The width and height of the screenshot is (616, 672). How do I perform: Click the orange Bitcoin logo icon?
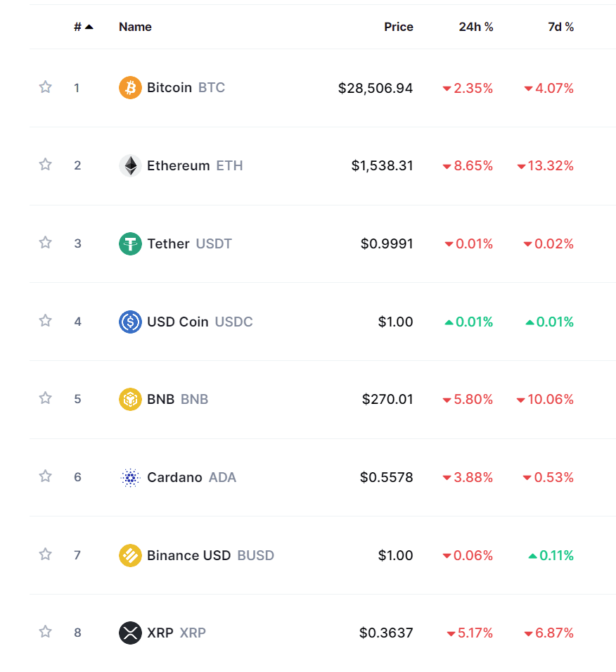[130, 87]
